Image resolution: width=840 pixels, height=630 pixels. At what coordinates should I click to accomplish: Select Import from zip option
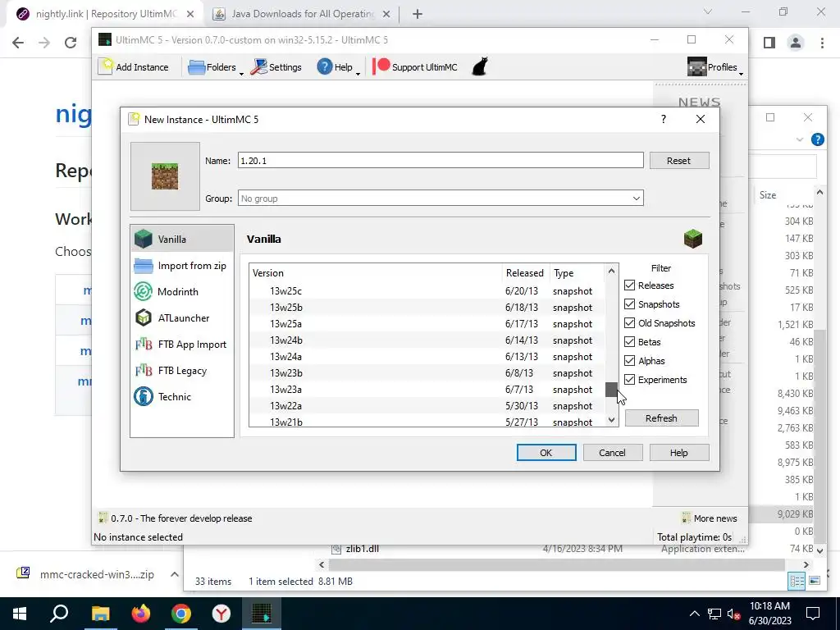click(x=182, y=266)
